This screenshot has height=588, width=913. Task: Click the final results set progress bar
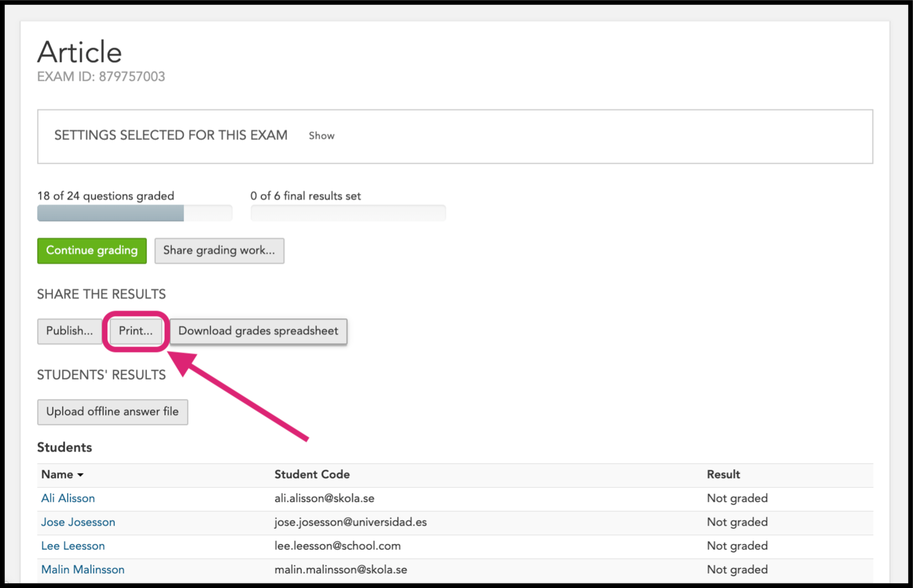[x=348, y=213]
